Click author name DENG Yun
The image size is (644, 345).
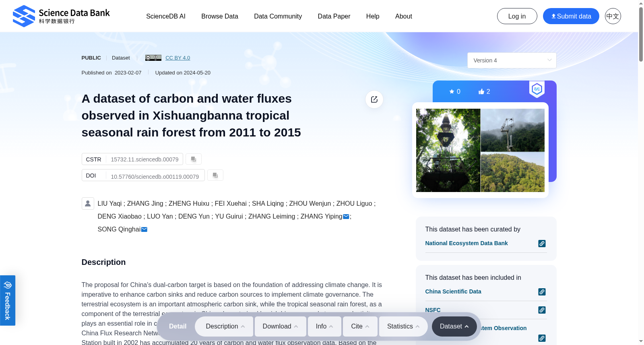[x=194, y=217]
